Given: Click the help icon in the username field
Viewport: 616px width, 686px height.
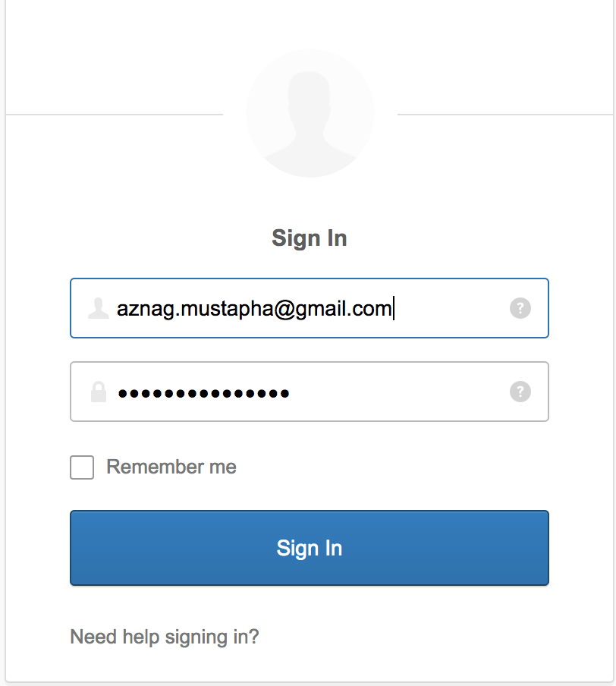Looking at the screenshot, I should pyautogui.click(x=520, y=308).
